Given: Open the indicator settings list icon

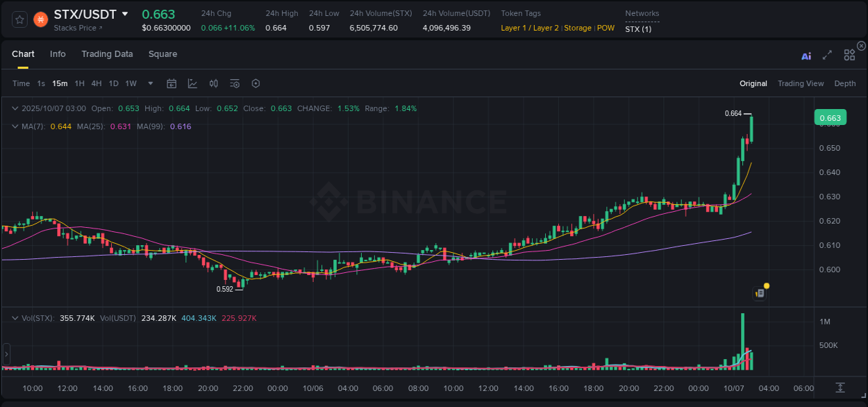Looking at the screenshot, I should pos(235,83).
